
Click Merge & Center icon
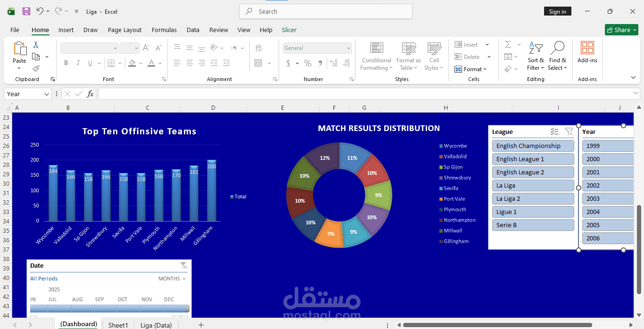(258, 63)
